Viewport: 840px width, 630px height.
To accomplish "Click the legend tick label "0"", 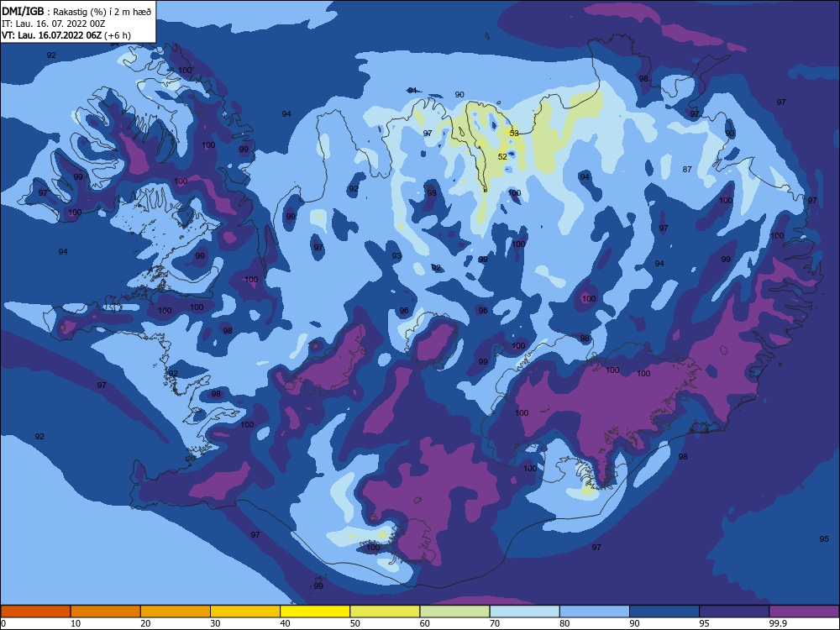I will [3, 623].
